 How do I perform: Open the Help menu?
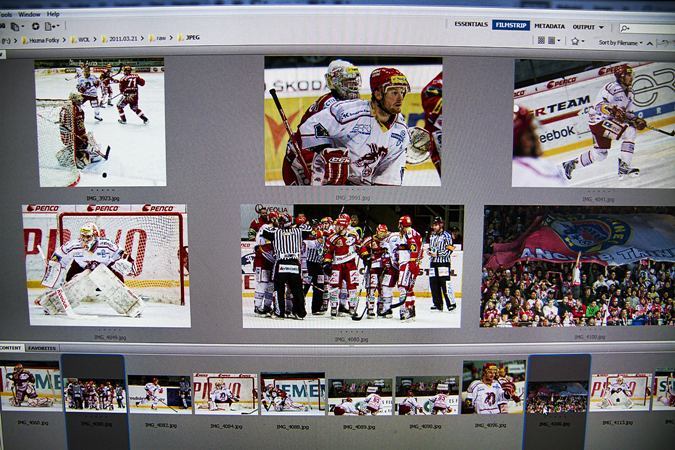click(x=53, y=14)
